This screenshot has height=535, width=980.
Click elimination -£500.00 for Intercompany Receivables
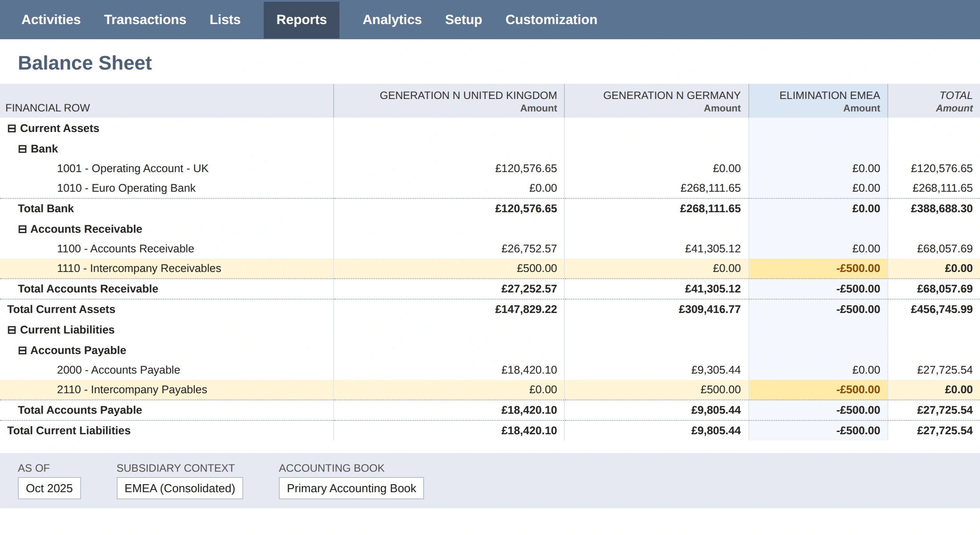pos(858,268)
